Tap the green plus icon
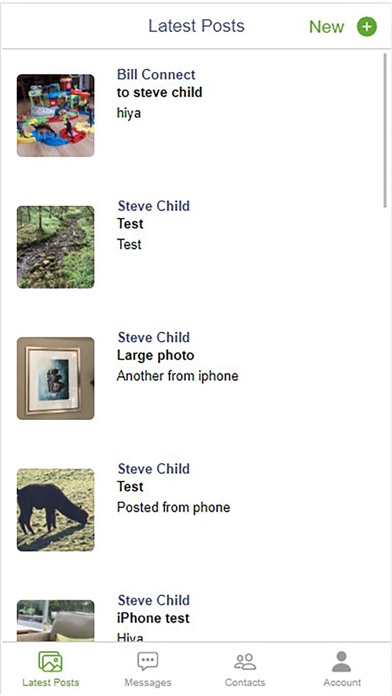The height and width of the screenshot is (696, 392). coord(367,27)
